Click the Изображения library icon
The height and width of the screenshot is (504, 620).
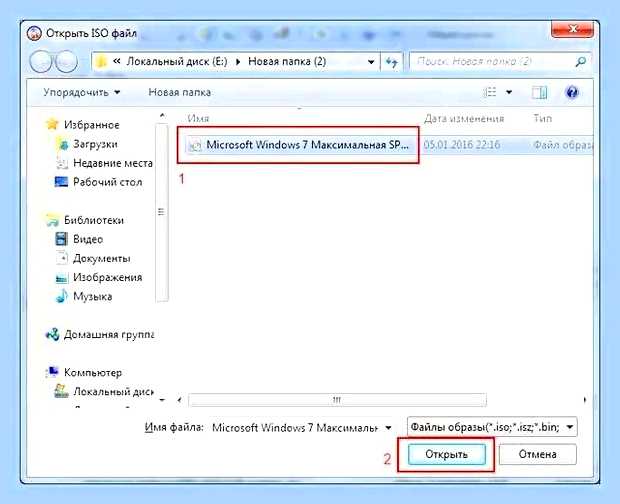(62, 277)
